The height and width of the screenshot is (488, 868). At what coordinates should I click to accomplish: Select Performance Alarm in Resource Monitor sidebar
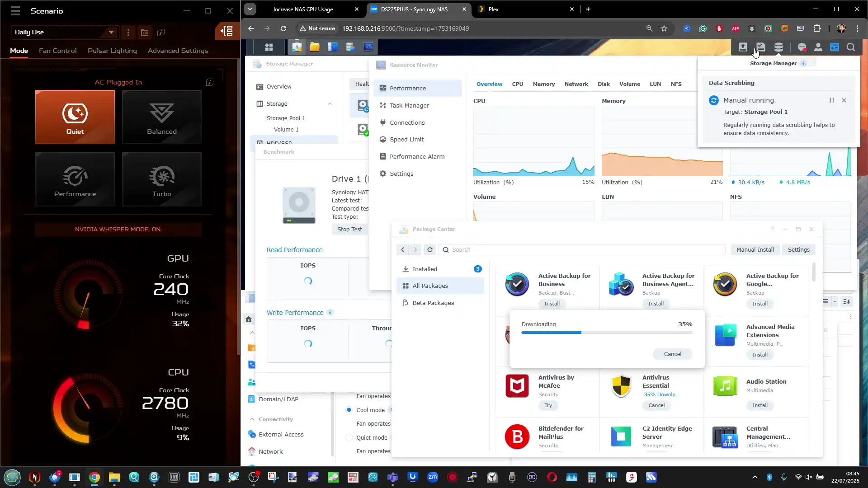418,156
